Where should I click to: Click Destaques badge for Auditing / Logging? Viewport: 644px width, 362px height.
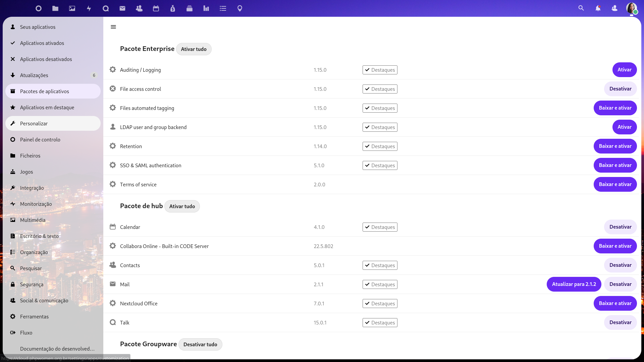(380, 70)
